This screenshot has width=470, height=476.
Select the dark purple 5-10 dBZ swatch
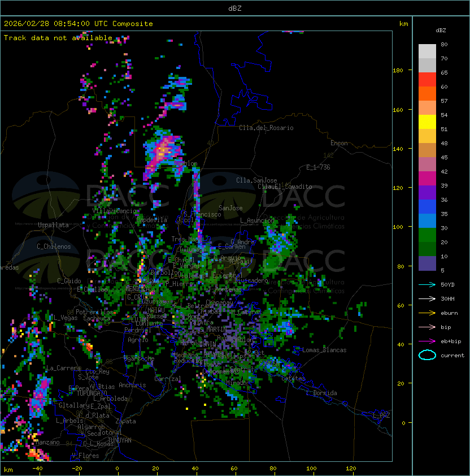pos(427,263)
